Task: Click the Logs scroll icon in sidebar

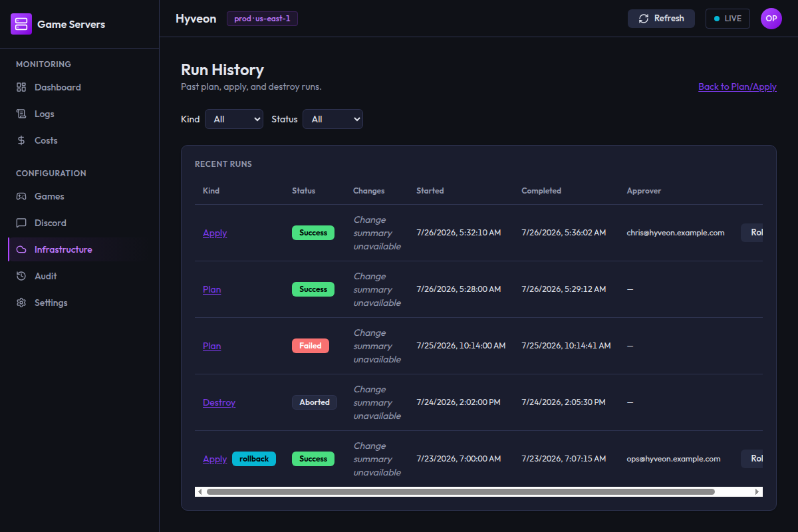Action: 21,114
